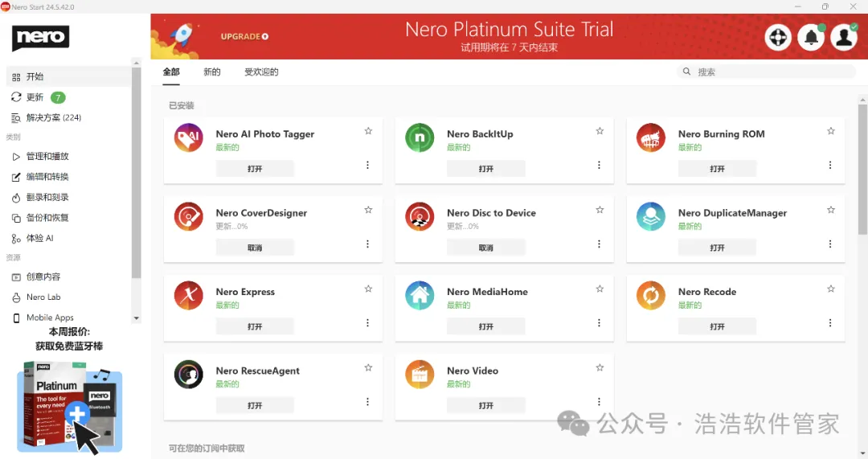Favorite Nero Disc to Device with star
The height and width of the screenshot is (459, 868).
coord(600,210)
